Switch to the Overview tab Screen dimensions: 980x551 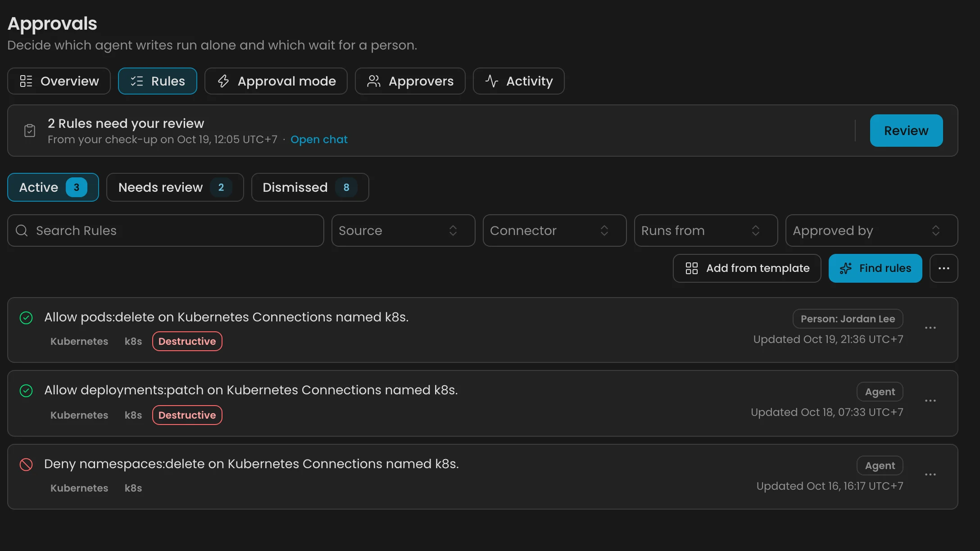click(59, 81)
